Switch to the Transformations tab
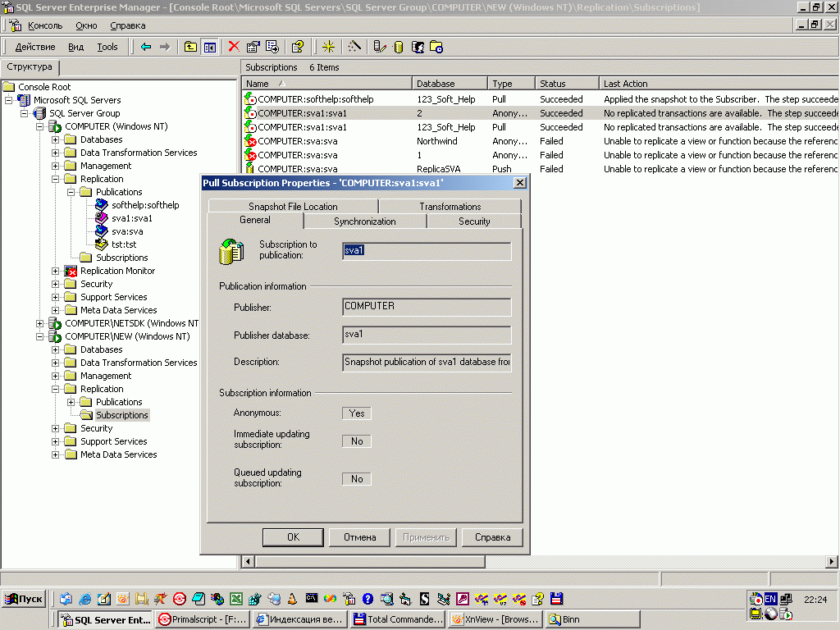 coord(450,206)
